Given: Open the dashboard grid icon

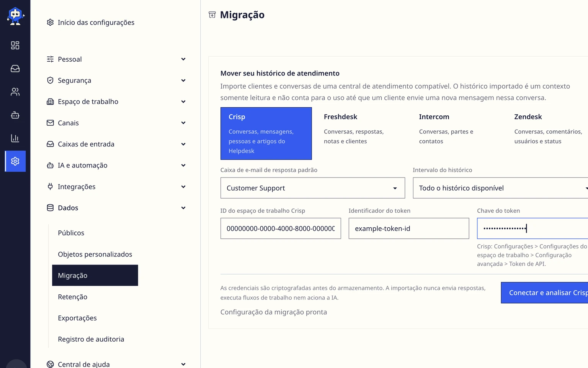Looking at the screenshot, I should (x=15, y=46).
